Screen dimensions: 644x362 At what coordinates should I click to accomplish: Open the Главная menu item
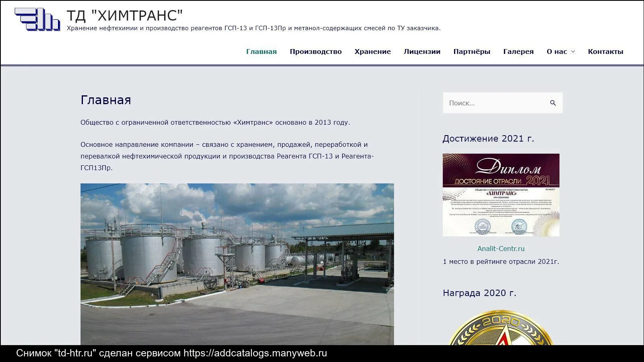(x=262, y=51)
